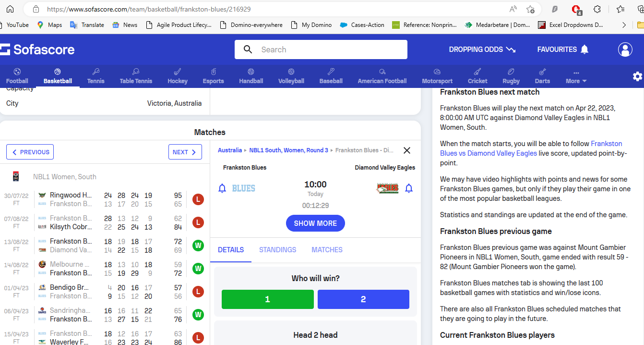Switch to Motorsport section
This screenshot has height=345, width=644.
click(437, 76)
